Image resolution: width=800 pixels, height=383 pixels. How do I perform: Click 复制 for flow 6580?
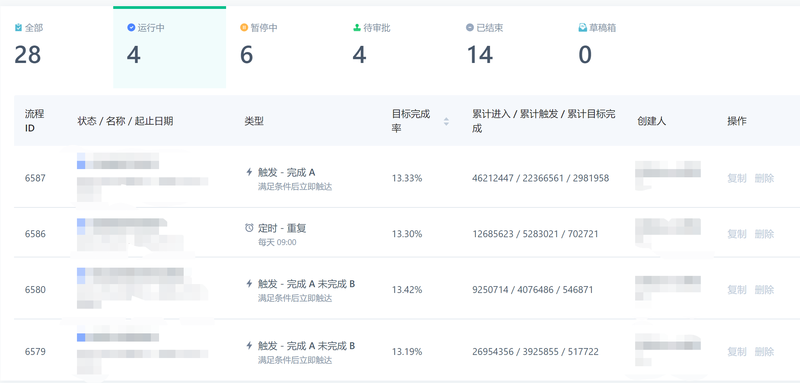pos(737,290)
